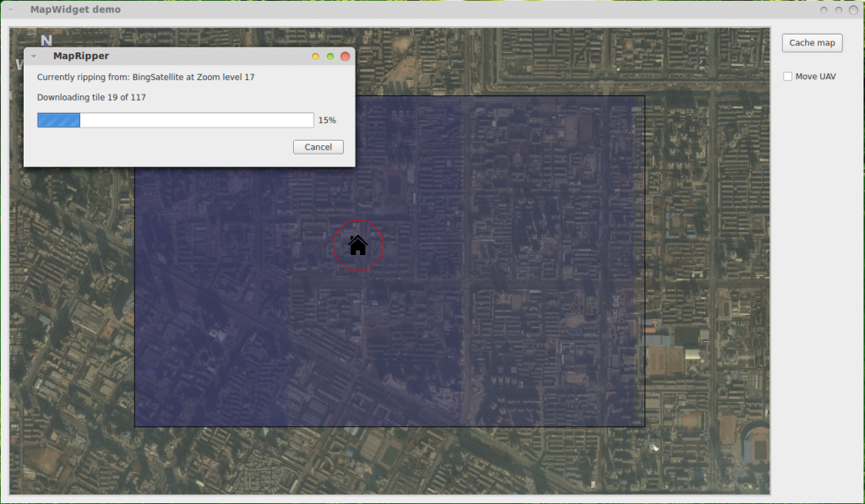Maximize MapRipper using the green button
Screen dimensions: 865x504
coord(330,57)
